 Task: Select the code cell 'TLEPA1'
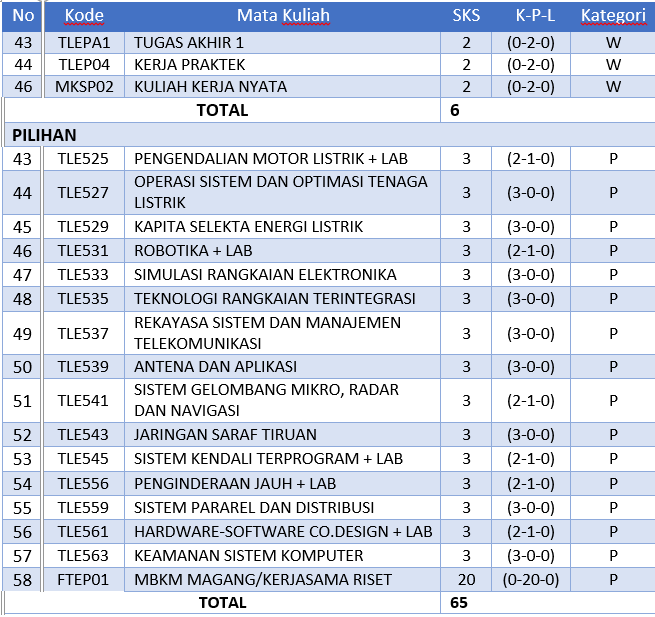[84, 43]
